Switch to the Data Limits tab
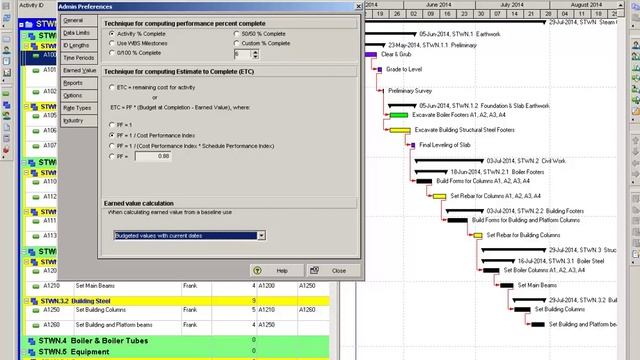Screen dimensions: 640x360 pos(79,33)
